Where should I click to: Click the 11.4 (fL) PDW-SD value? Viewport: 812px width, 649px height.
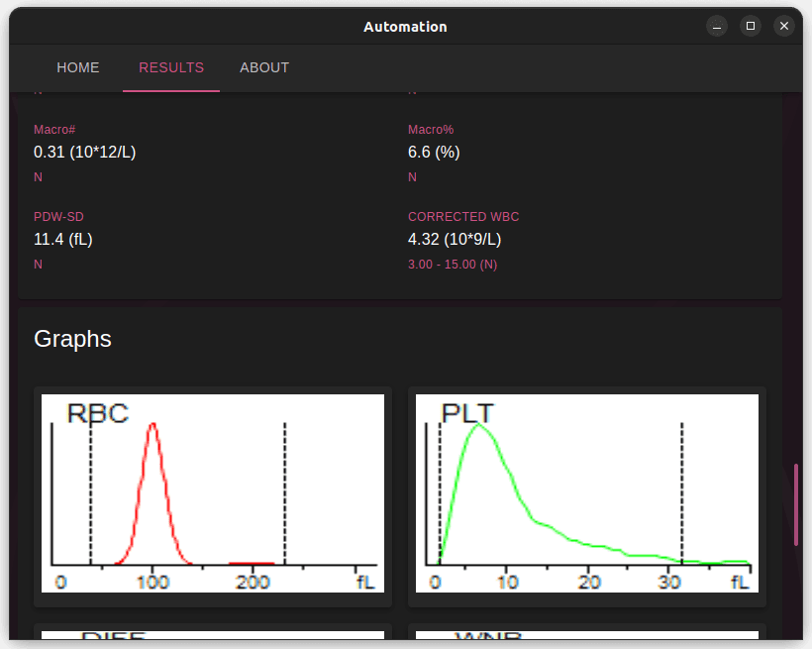(x=63, y=240)
